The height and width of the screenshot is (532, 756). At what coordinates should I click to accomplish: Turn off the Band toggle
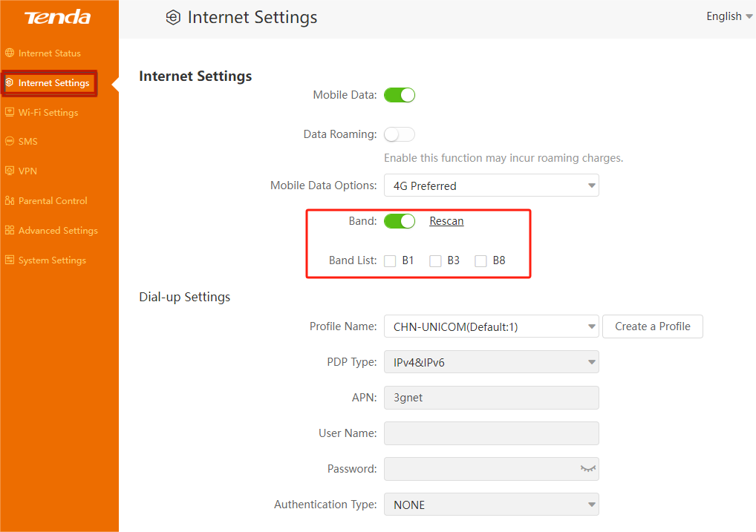click(x=400, y=221)
